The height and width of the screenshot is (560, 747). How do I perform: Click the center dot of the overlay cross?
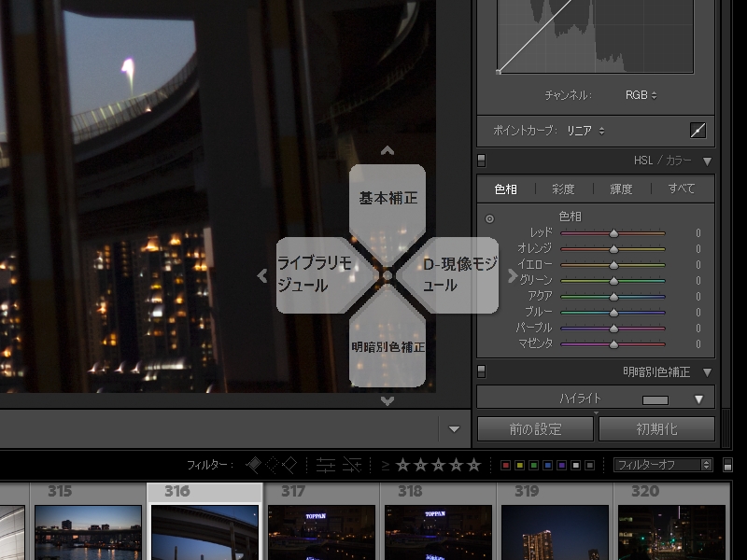388,275
